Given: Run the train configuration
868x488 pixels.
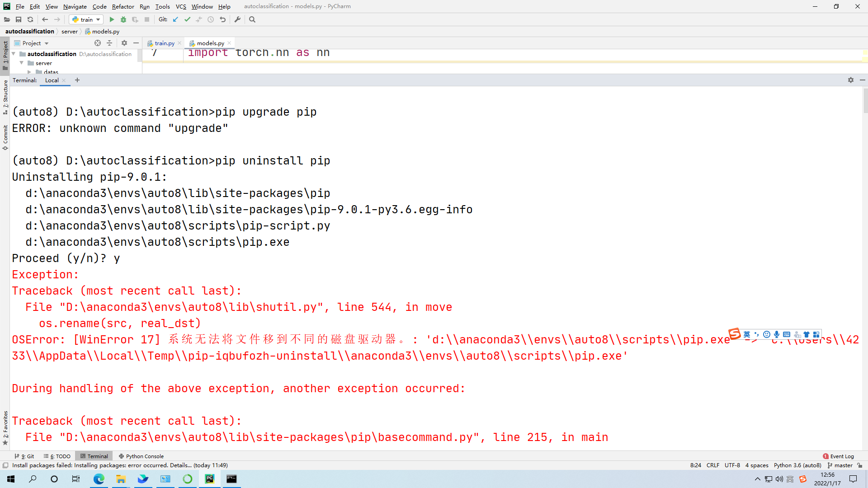Looking at the screenshot, I should pyautogui.click(x=112, y=19).
